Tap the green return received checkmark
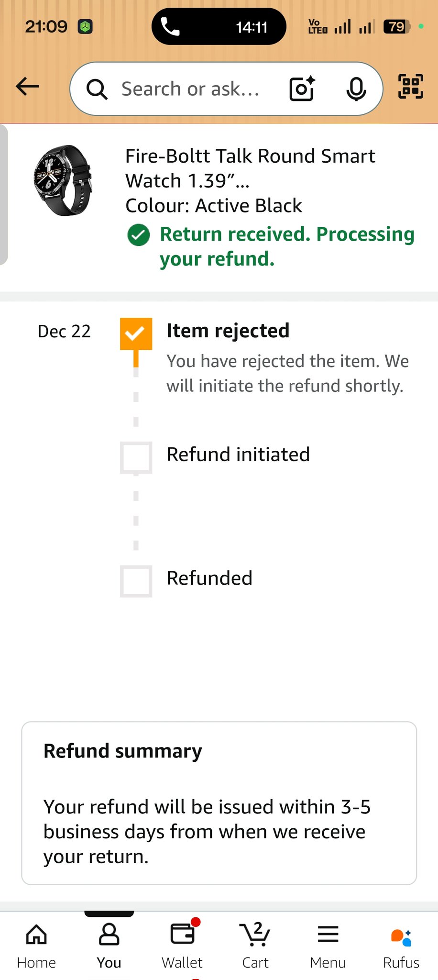The height and width of the screenshot is (980, 438). pyautogui.click(x=139, y=235)
